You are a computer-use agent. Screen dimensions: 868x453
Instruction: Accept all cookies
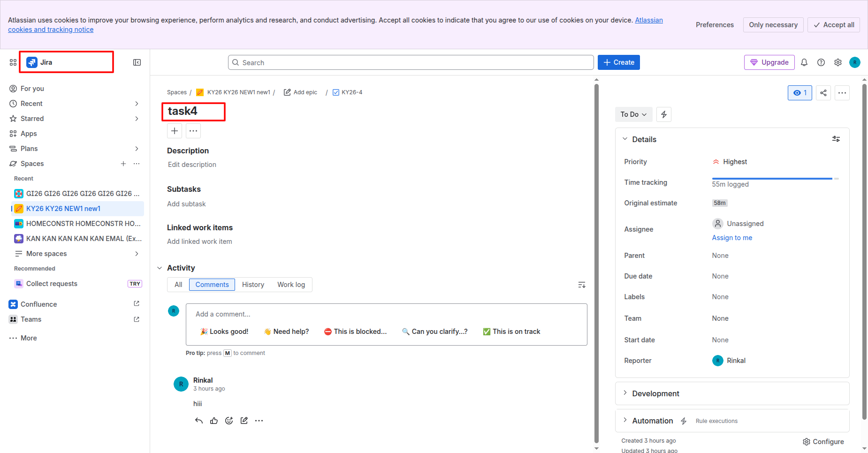tap(834, 25)
